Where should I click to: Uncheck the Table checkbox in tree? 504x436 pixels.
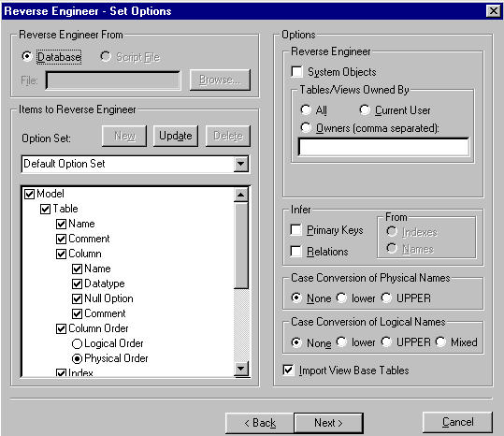pos(45,209)
